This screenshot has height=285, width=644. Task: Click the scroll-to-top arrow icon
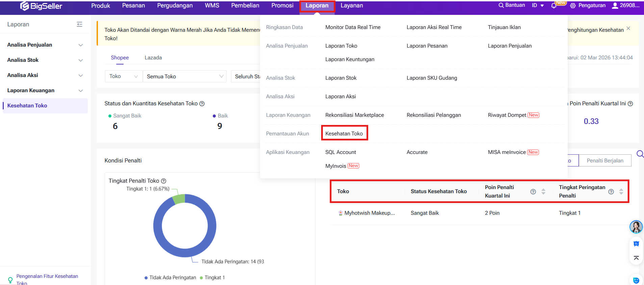(636, 258)
